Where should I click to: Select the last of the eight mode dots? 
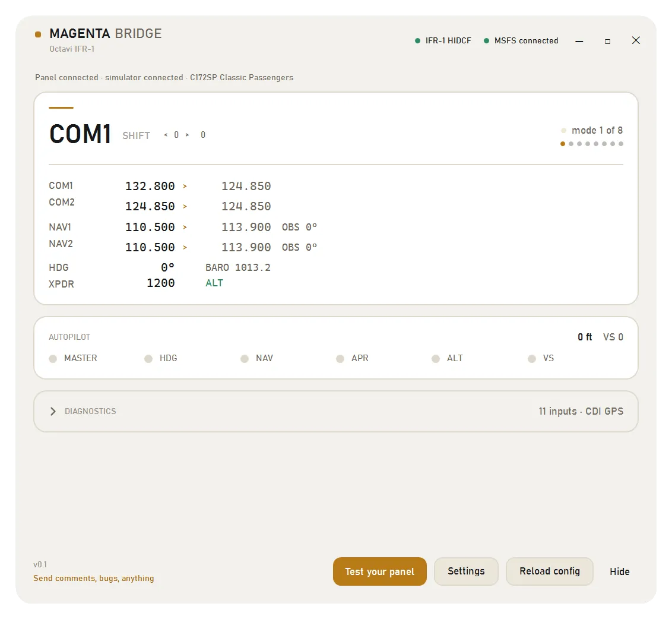coord(621,144)
